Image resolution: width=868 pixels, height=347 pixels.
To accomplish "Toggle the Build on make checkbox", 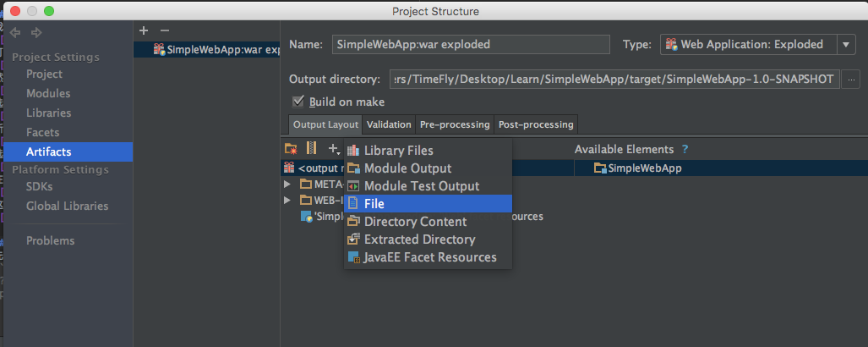I will [299, 102].
